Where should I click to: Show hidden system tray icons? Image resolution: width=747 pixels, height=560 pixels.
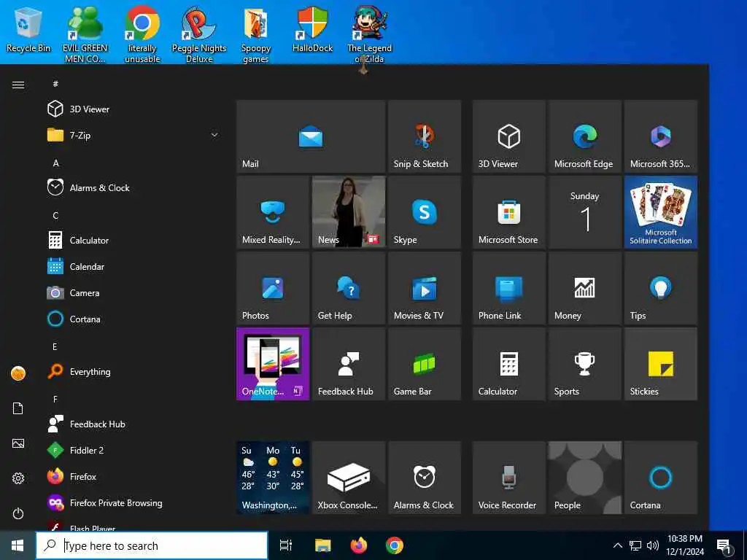tap(617, 545)
